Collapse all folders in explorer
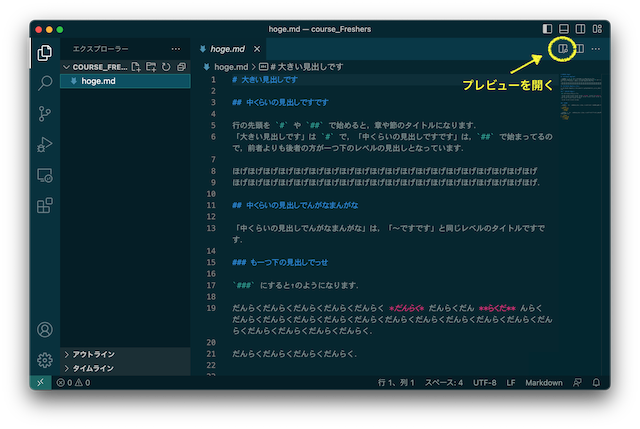Viewport: 640px width, 429px height. [x=181, y=67]
